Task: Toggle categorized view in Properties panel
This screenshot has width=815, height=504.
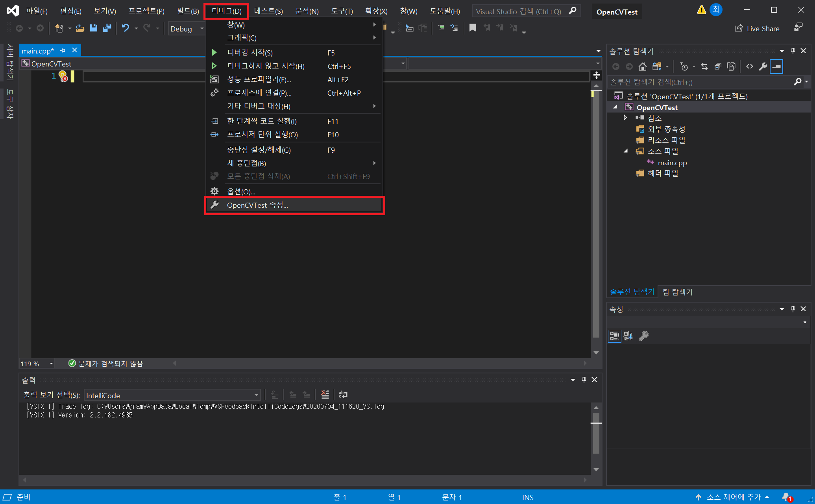Action: coord(614,336)
